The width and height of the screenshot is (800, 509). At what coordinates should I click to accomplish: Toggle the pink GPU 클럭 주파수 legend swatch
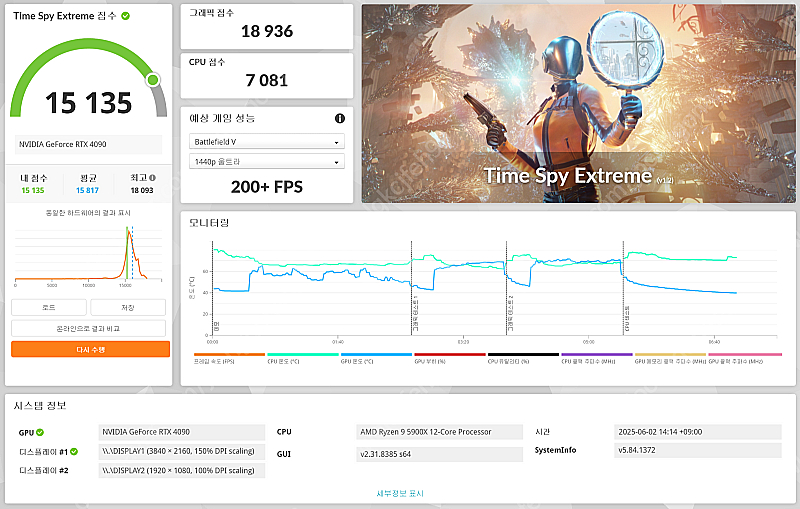point(745,354)
